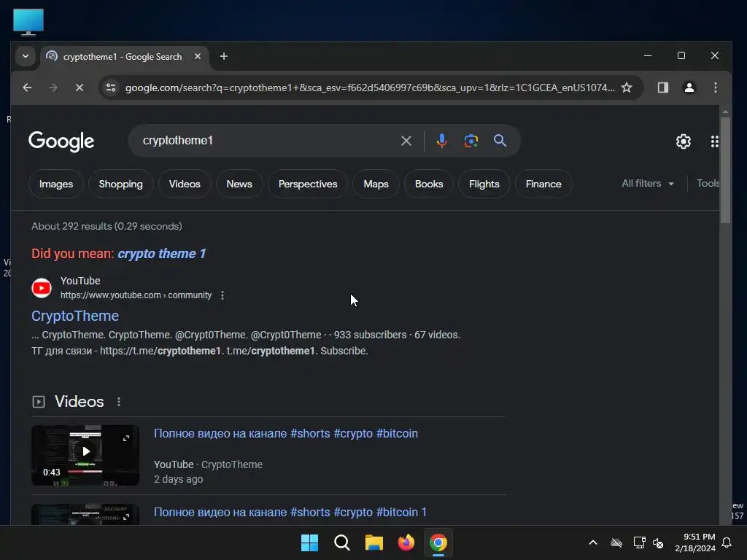Click the address bar URL
Screen dimensions: 747x560
click(370, 87)
